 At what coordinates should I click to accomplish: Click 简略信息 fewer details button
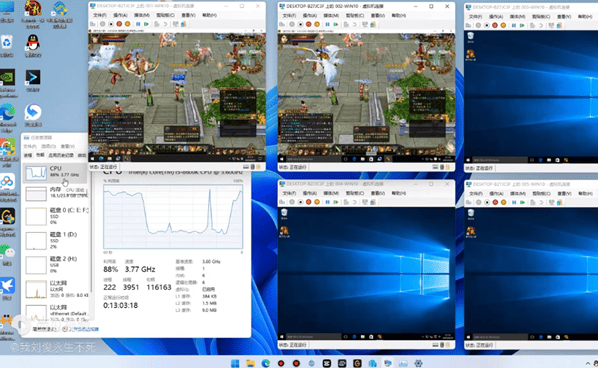[45, 329]
